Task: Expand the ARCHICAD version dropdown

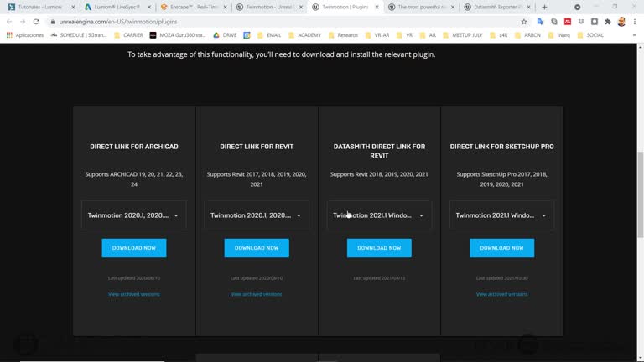Action: click(x=134, y=215)
